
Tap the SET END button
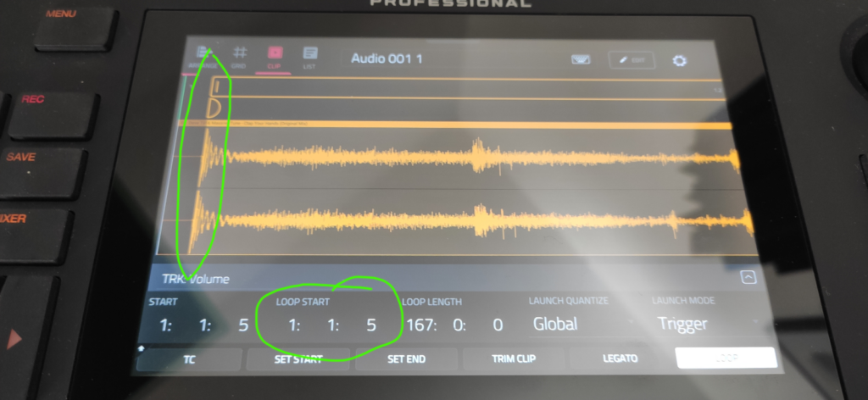click(406, 359)
